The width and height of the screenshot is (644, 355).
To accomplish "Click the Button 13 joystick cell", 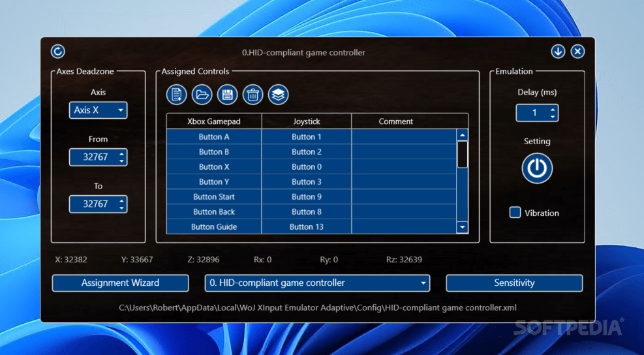I will pyautogui.click(x=307, y=226).
